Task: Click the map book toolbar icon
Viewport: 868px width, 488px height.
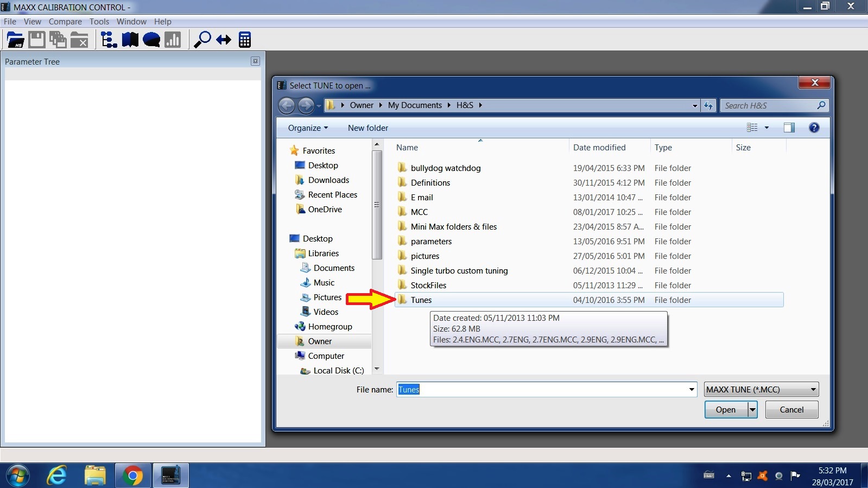Action: (130, 40)
